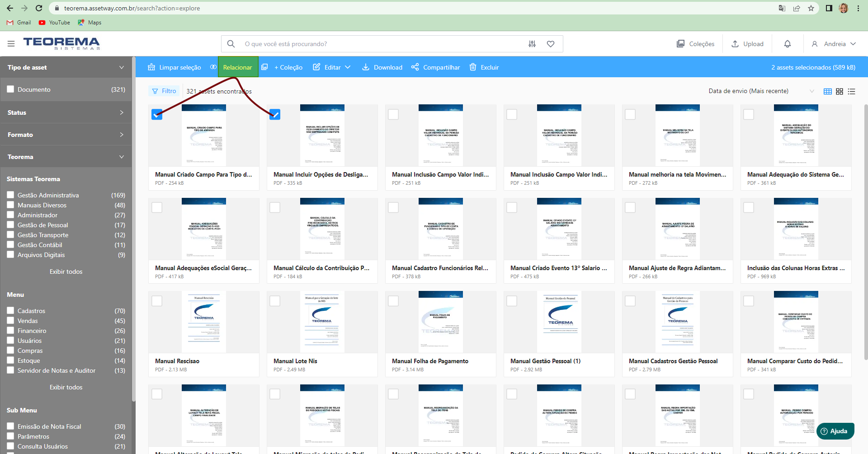Open the Data de envio sort dropdown

[x=761, y=91]
